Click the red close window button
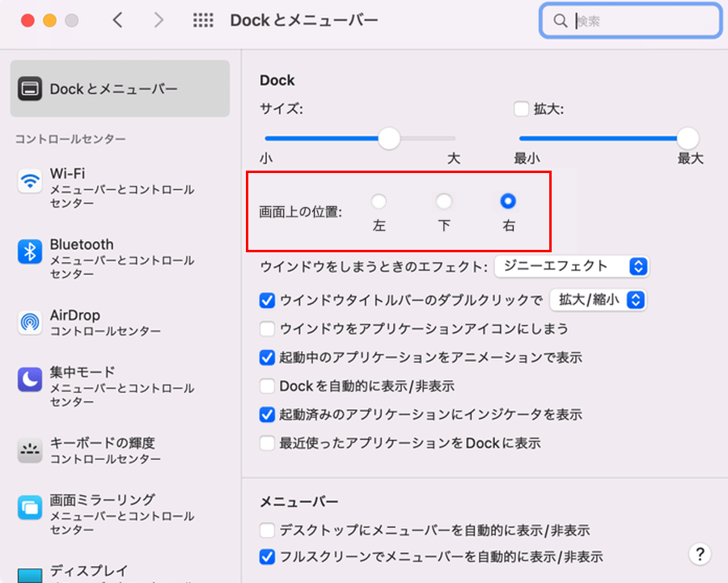Image resolution: width=728 pixels, height=583 pixels. pyautogui.click(x=28, y=20)
